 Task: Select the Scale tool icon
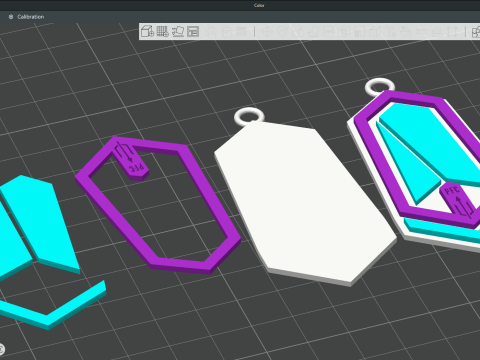point(297,31)
